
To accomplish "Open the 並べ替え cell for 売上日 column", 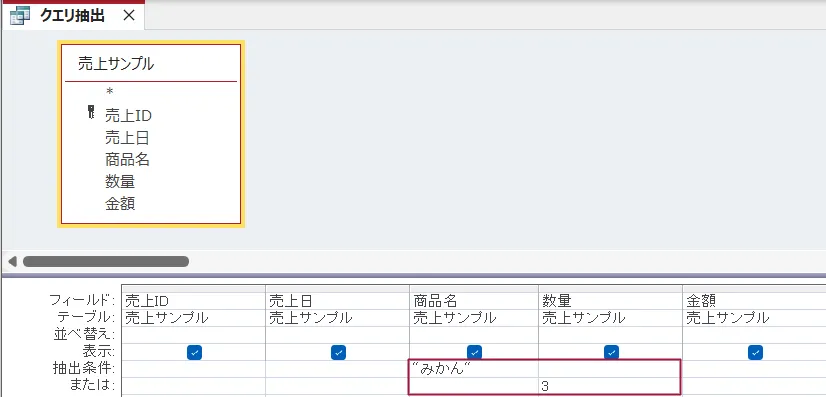I will tap(337, 335).
